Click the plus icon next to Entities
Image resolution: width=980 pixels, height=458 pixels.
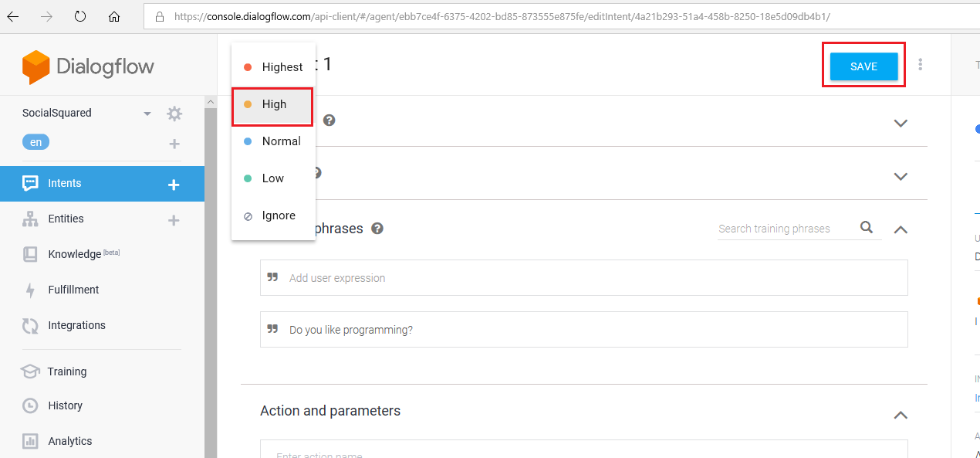point(174,219)
